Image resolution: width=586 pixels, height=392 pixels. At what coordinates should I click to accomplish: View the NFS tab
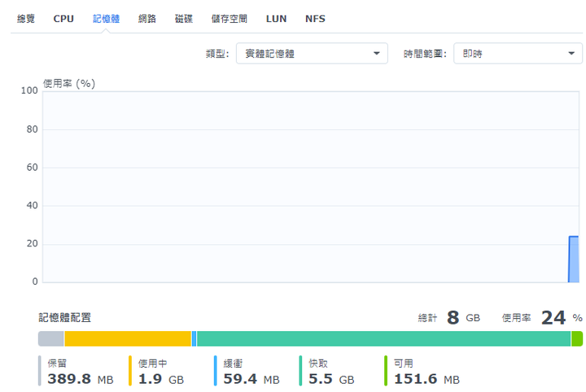[x=315, y=19]
